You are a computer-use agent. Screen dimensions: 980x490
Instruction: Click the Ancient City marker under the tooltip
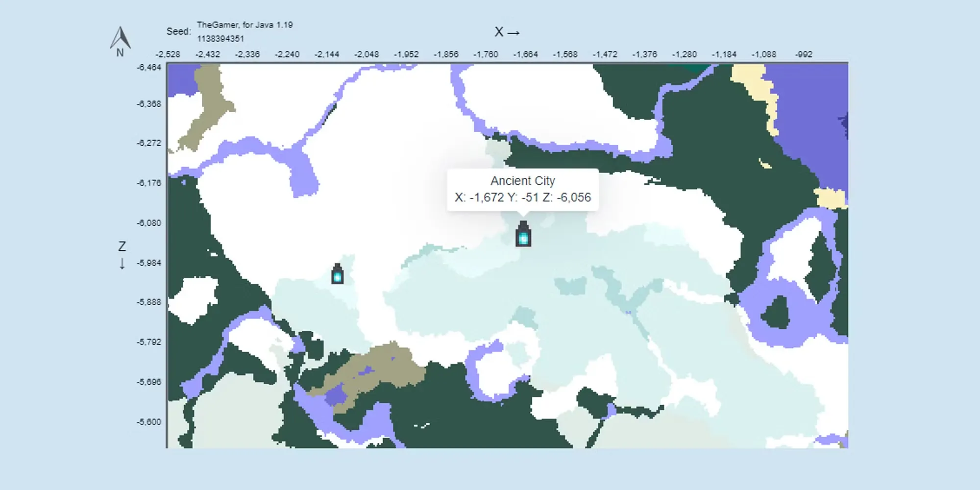523,234
